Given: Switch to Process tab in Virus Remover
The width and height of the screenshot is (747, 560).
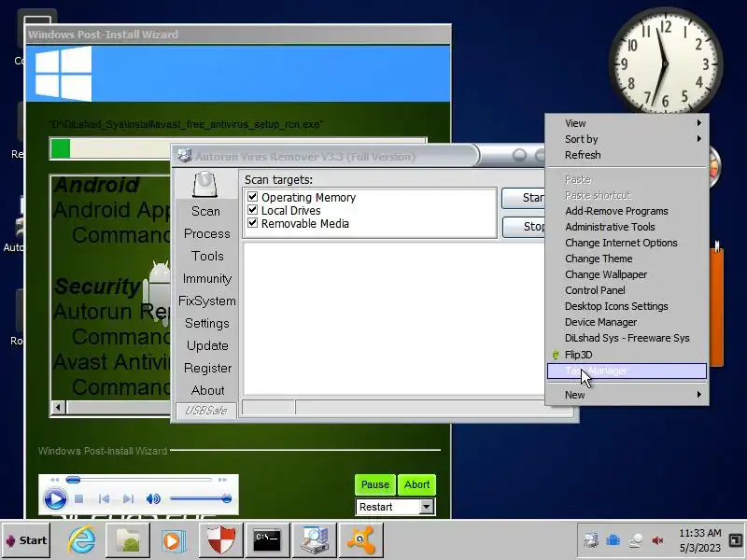Looking at the screenshot, I should [206, 234].
